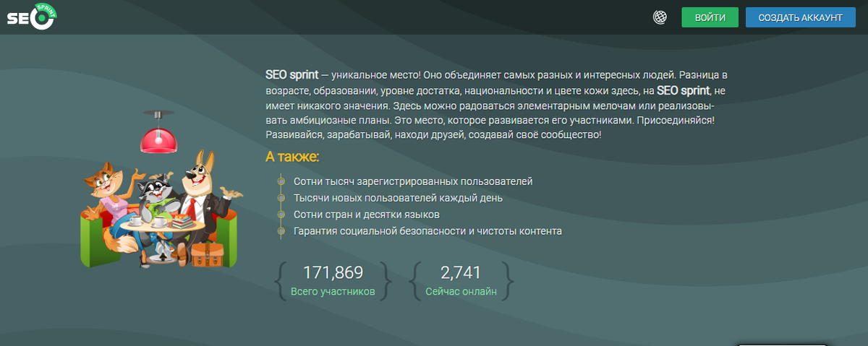The image size is (868, 346).
Task: Click the 2,741 online count
Action: (461, 272)
